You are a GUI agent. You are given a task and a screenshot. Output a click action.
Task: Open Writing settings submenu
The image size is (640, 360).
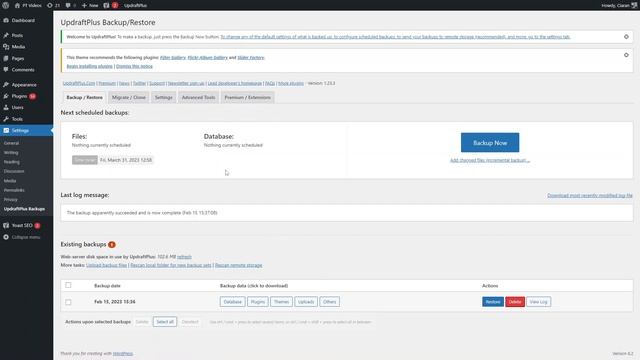[11, 153]
